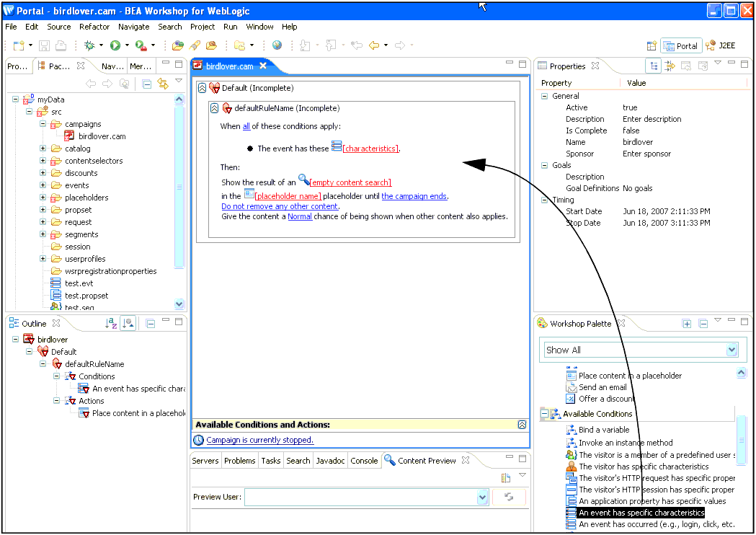Click the placeholder icon before placeholder name
This screenshot has height=535, width=756.
[x=249, y=194]
